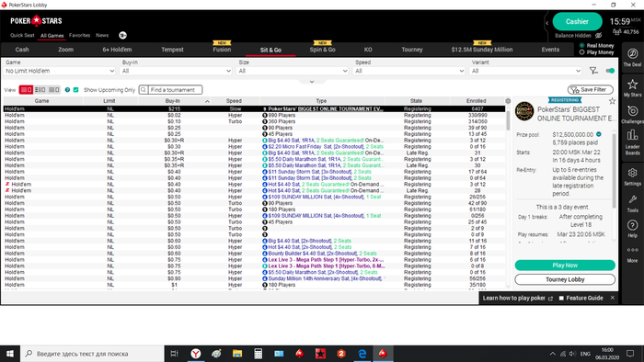Add tournament to favorites with star icon
The image size is (644, 362).
click(612, 101)
